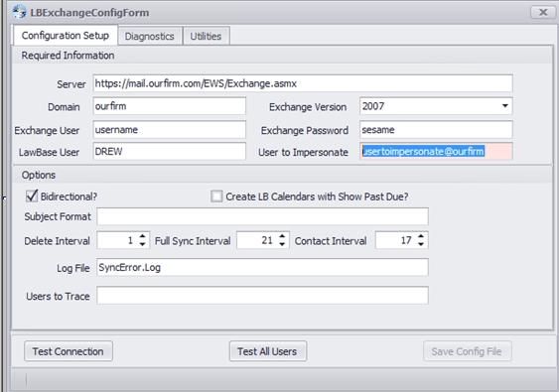Image resolution: width=559 pixels, height=392 pixels.
Task: Click the Save Config File button
Action: point(467,351)
